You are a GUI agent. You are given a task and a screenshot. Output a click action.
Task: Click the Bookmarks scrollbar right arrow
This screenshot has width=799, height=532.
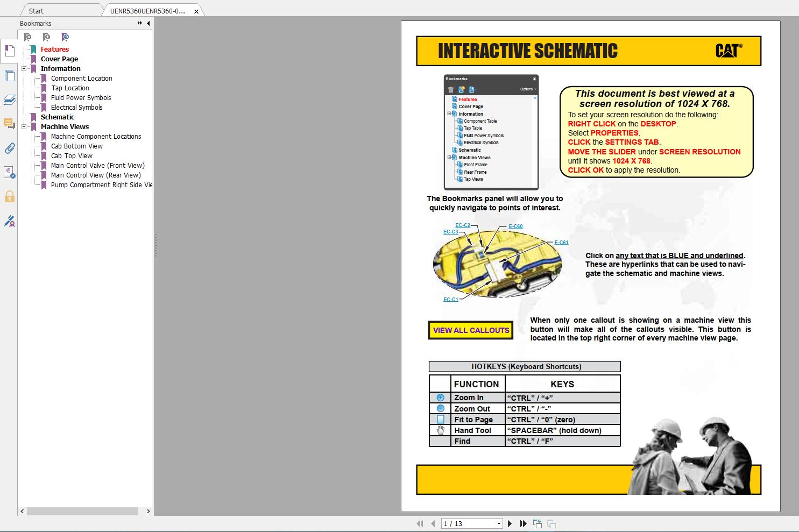149,511
